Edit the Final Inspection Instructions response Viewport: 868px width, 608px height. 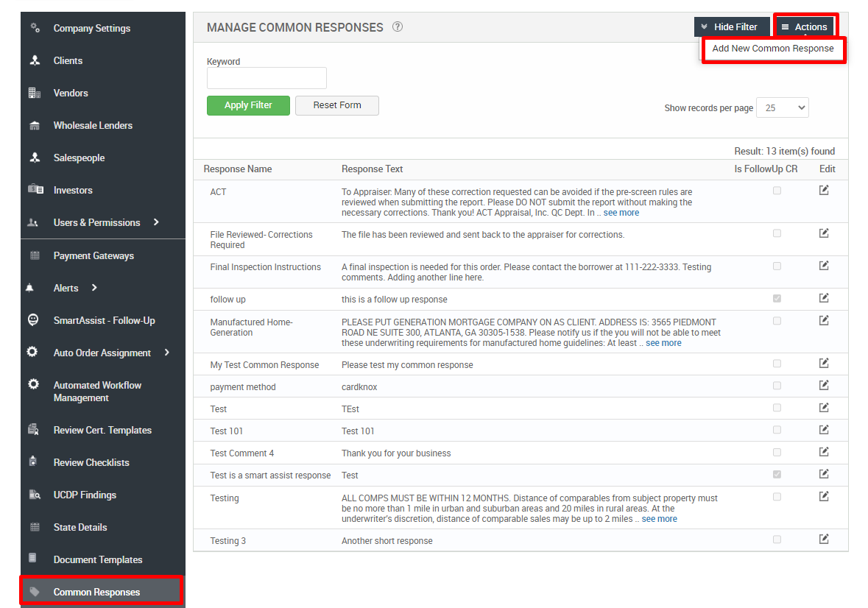point(824,266)
